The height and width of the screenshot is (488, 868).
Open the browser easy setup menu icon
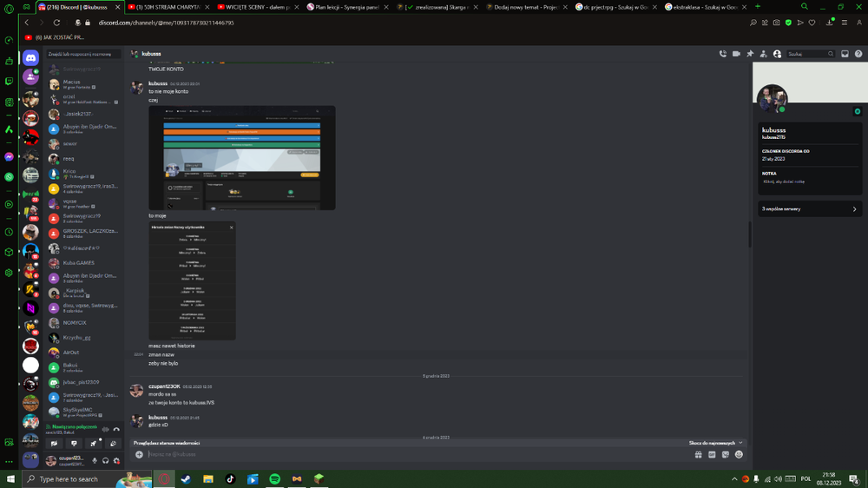(845, 23)
